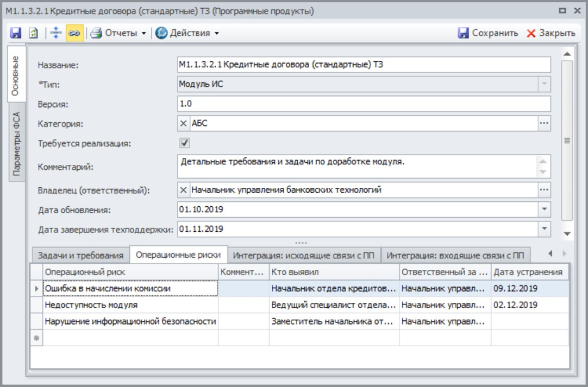The width and height of the screenshot is (588, 387).
Task: Clear the Категория field with X icon
Action: click(x=183, y=124)
